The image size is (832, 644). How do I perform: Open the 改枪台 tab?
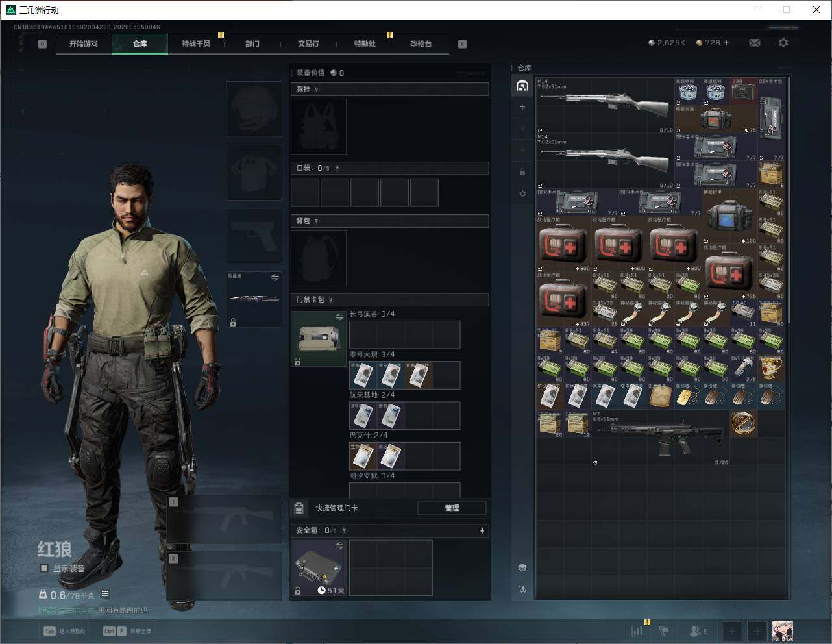[x=421, y=43]
